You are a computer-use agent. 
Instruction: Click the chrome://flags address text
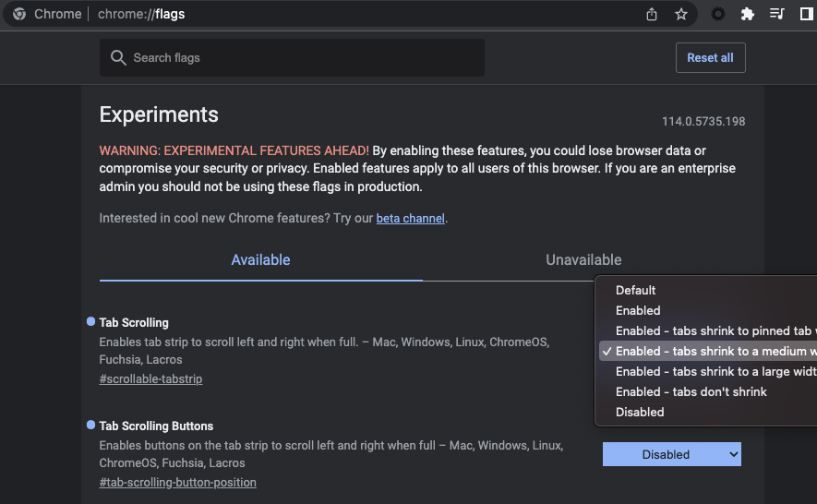[x=141, y=14]
